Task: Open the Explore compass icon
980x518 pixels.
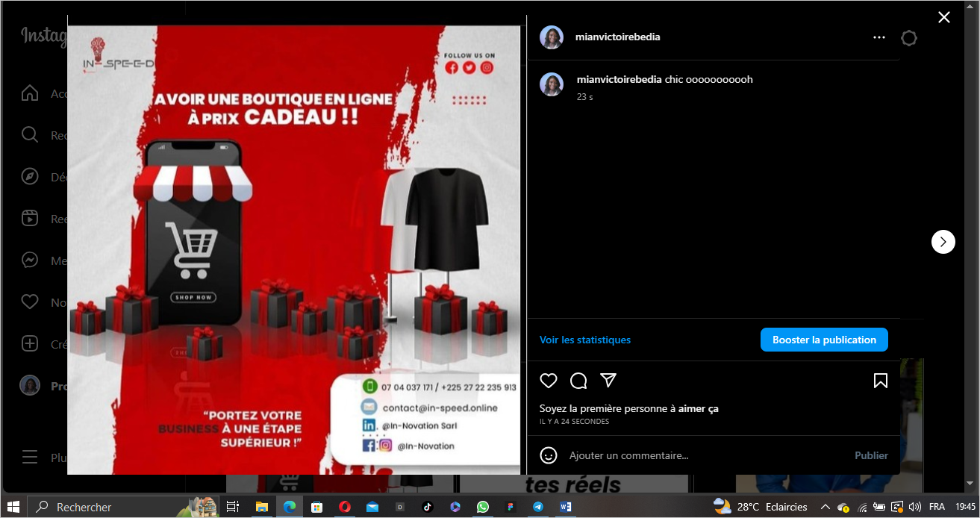Action: [x=30, y=177]
